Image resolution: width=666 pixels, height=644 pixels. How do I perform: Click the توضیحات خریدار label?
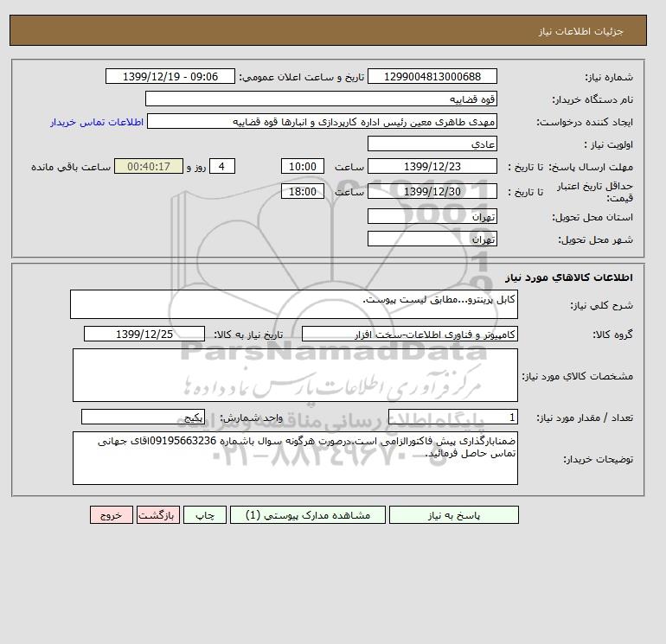599,459
